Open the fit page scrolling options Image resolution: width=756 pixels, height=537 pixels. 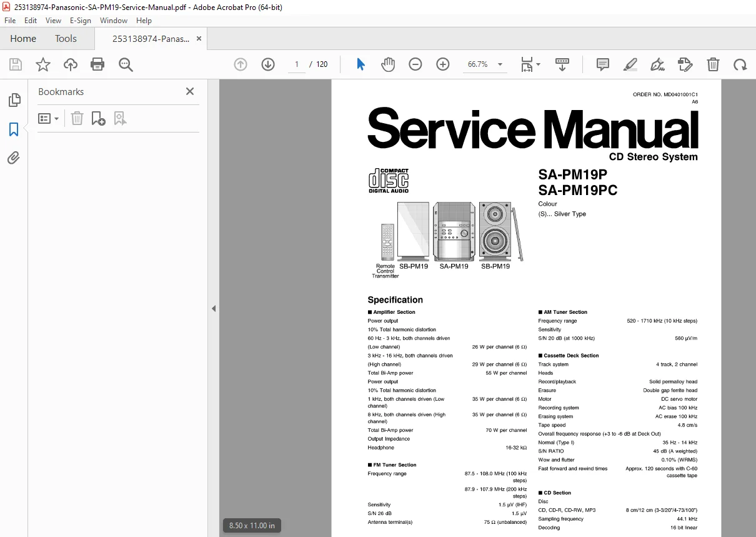(x=530, y=64)
